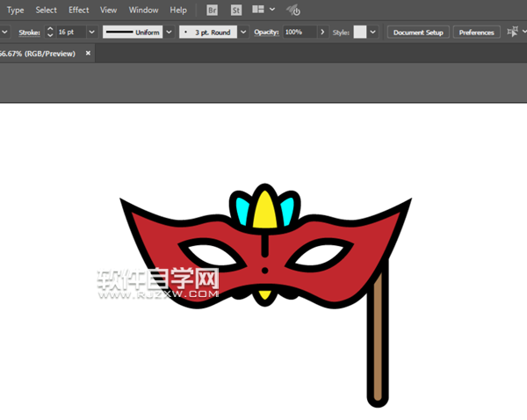Select the Uniform variable width profile box
Image resolution: width=527 pixels, height=420 pixels.
tap(133, 32)
